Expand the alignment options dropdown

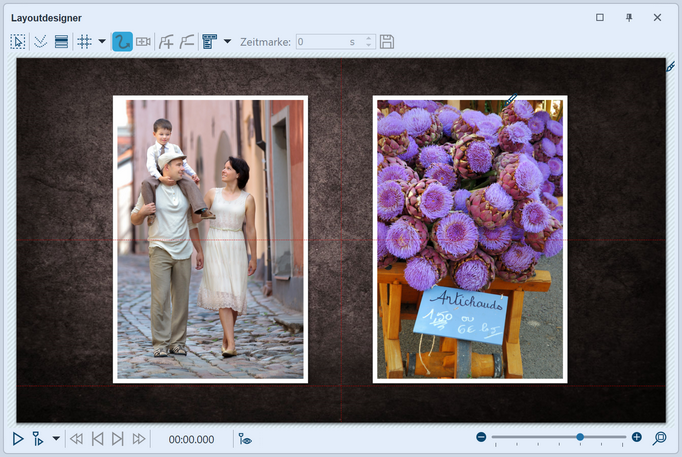pyautogui.click(x=227, y=42)
